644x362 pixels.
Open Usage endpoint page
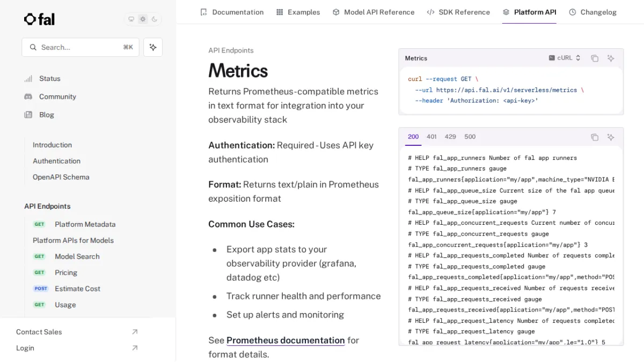[x=65, y=305]
